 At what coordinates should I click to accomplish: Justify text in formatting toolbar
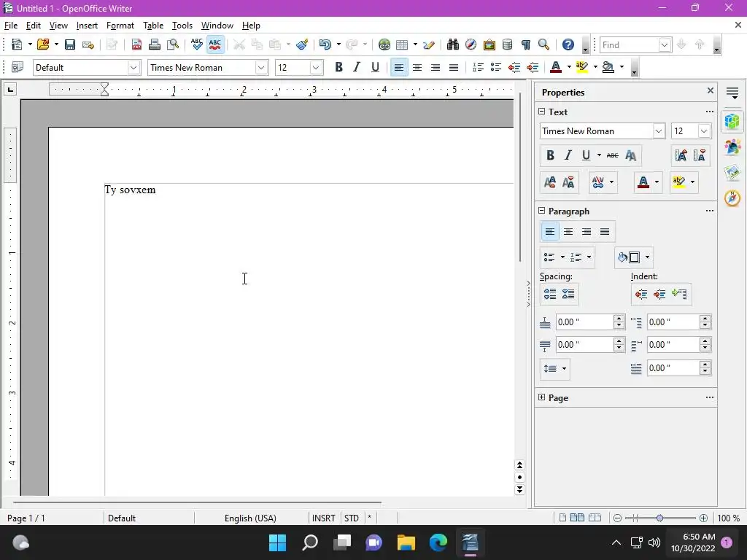[x=454, y=68]
